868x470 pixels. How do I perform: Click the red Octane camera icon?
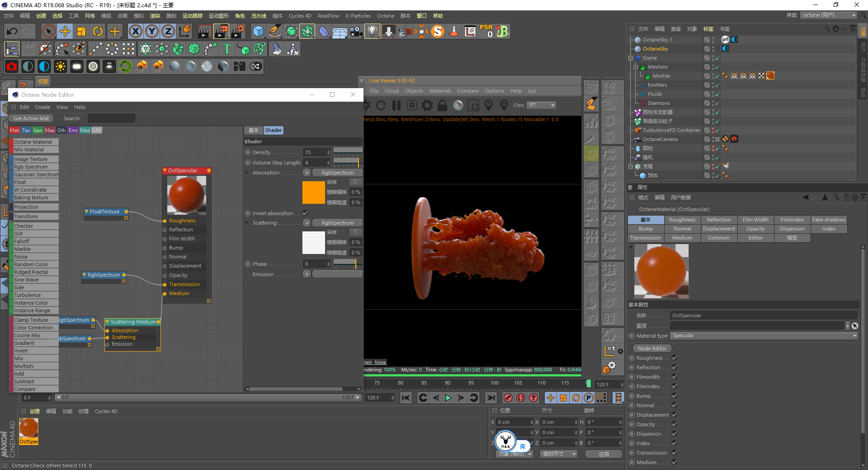(12, 66)
